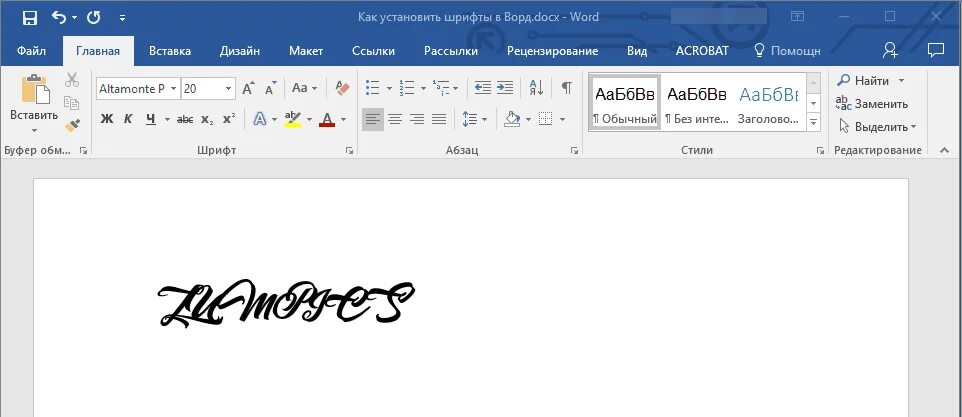Apply the Обычный style
Viewport: 962px width, 417px height.
pos(625,102)
